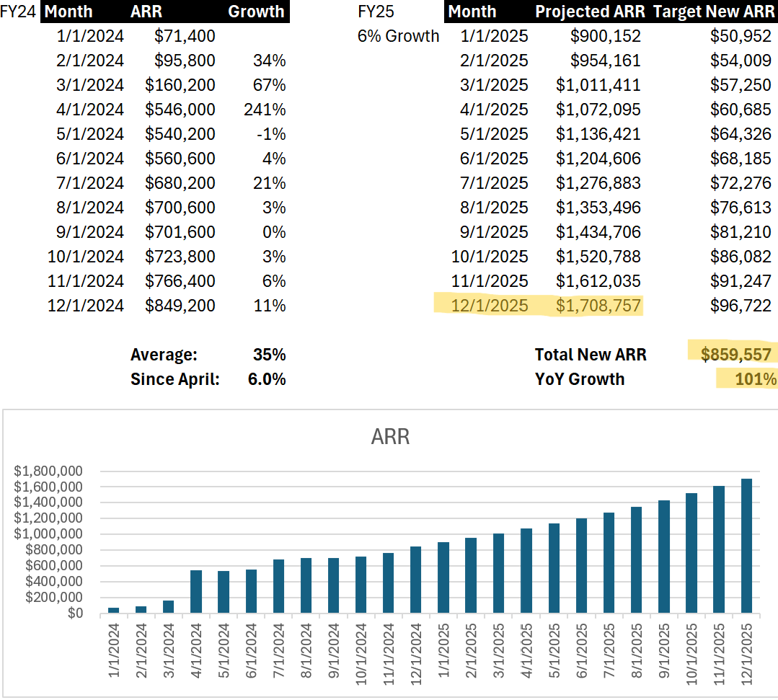Select the -1% growth cell
Image resolution: width=778 pixels, height=700 pixels.
tap(271, 134)
